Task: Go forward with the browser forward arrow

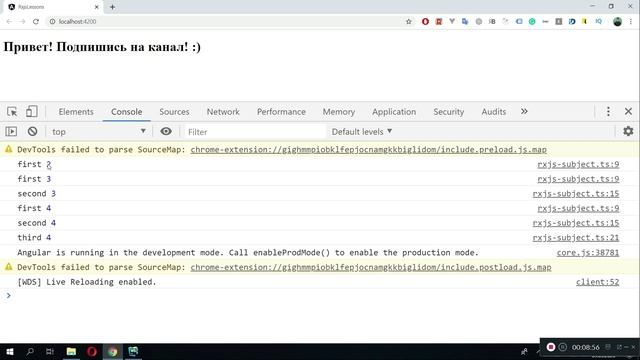Action: tap(22, 22)
